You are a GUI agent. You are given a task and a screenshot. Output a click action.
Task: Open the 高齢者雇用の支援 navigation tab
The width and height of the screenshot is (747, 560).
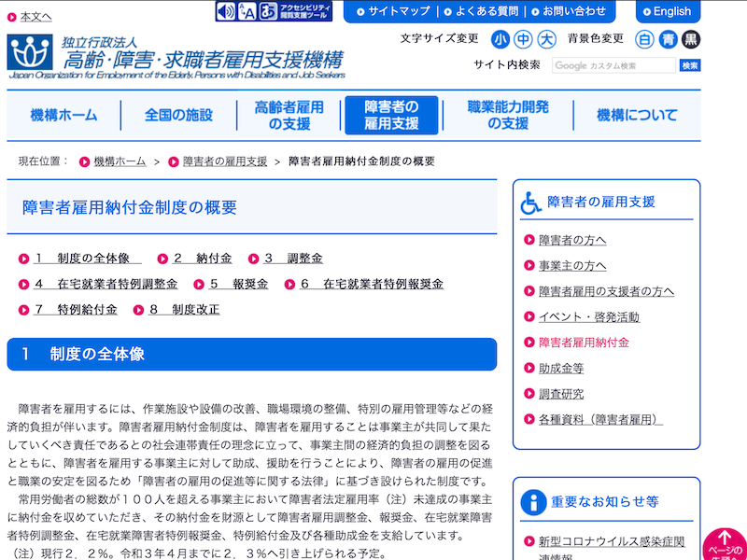[x=289, y=116]
